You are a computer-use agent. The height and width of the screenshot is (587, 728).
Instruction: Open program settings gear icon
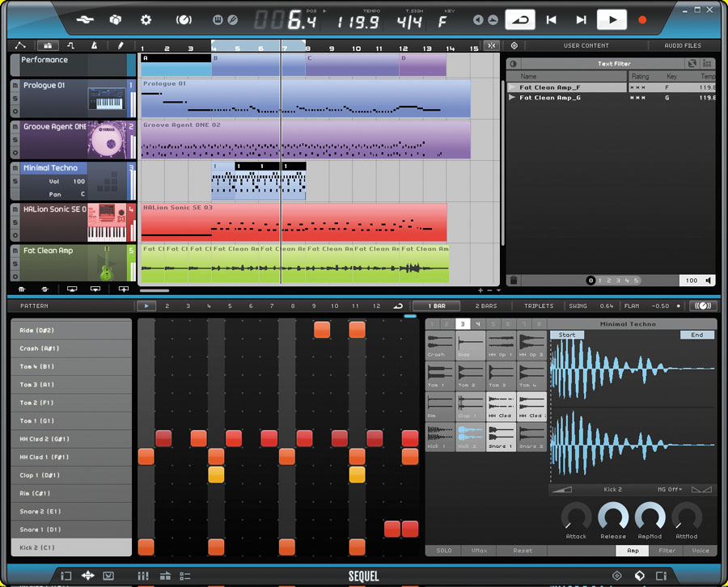146,19
